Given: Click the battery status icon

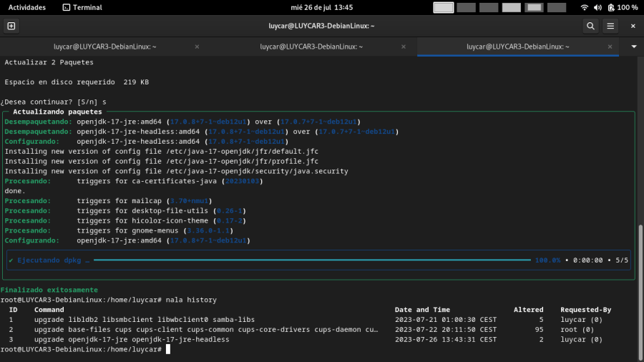Looking at the screenshot, I should (x=610, y=7).
